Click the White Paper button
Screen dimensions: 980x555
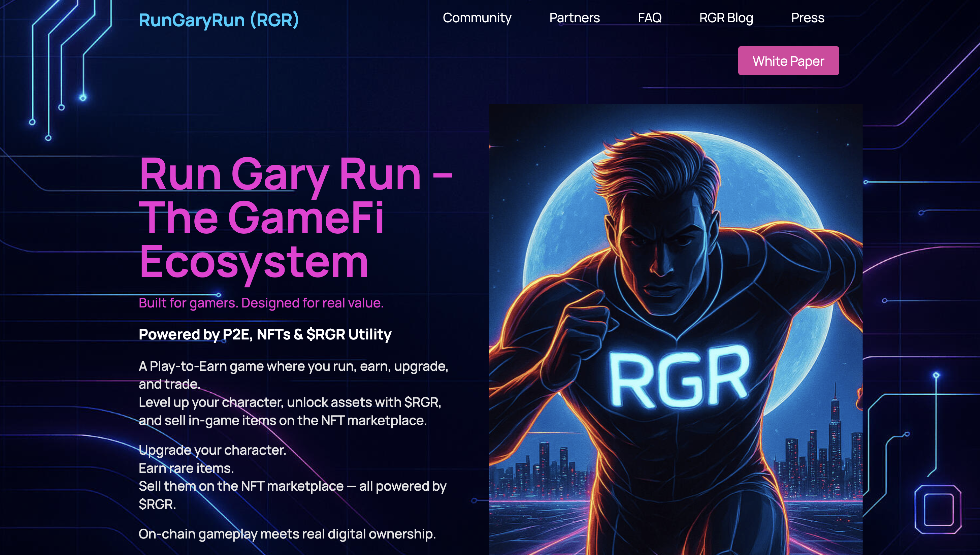(x=788, y=60)
